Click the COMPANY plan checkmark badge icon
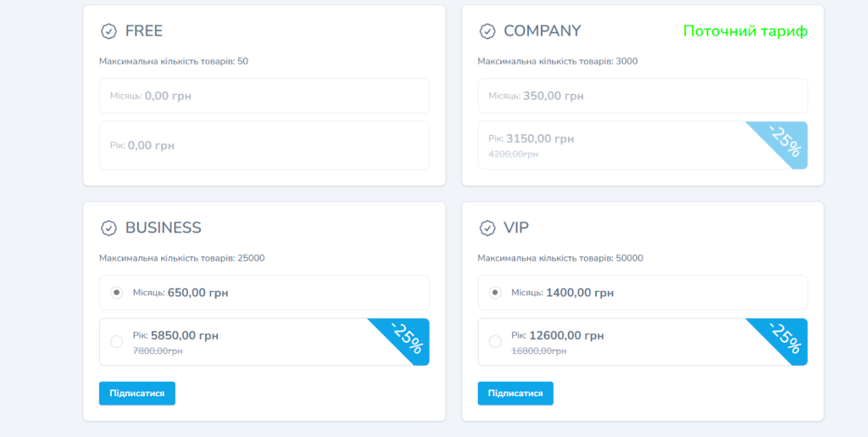868x437 pixels. click(487, 31)
